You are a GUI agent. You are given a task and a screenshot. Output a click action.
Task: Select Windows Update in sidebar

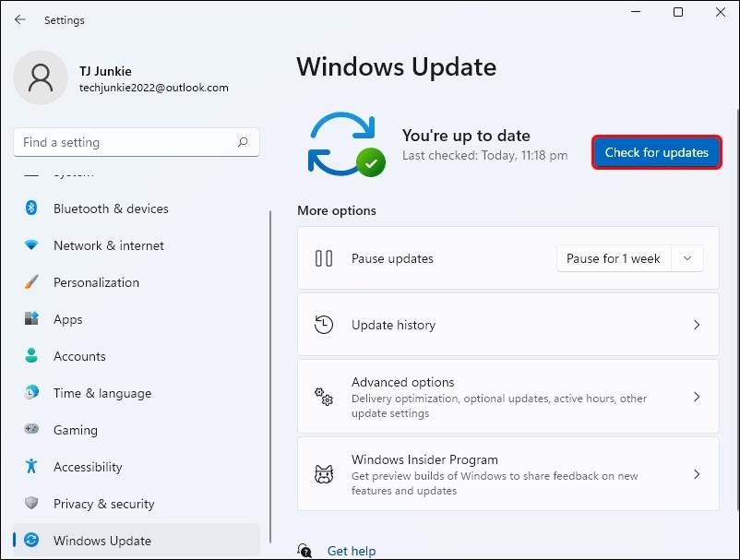click(x=101, y=541)
